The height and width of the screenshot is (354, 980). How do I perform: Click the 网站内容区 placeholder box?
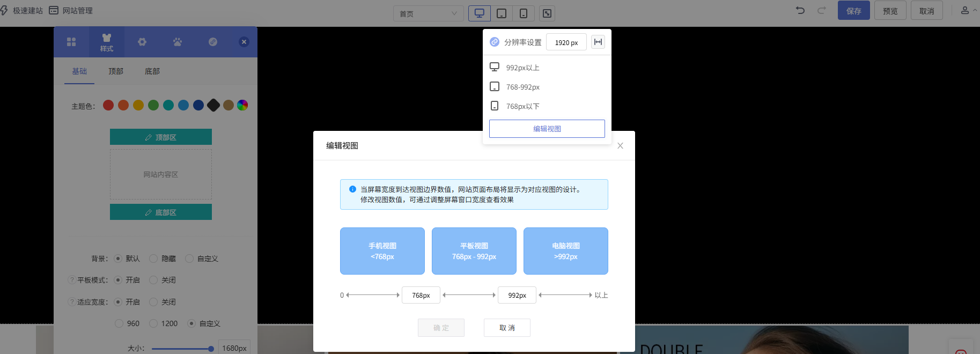tap(161, 174)
